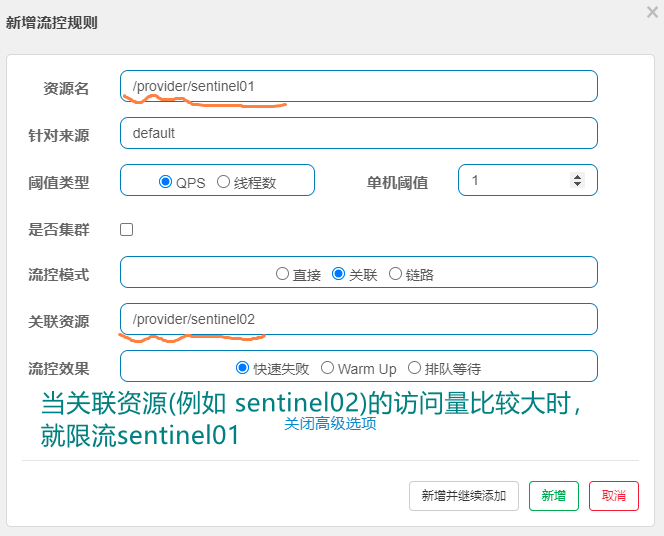
Task: Click the 流控效果 field label
Action: [58, 368]
